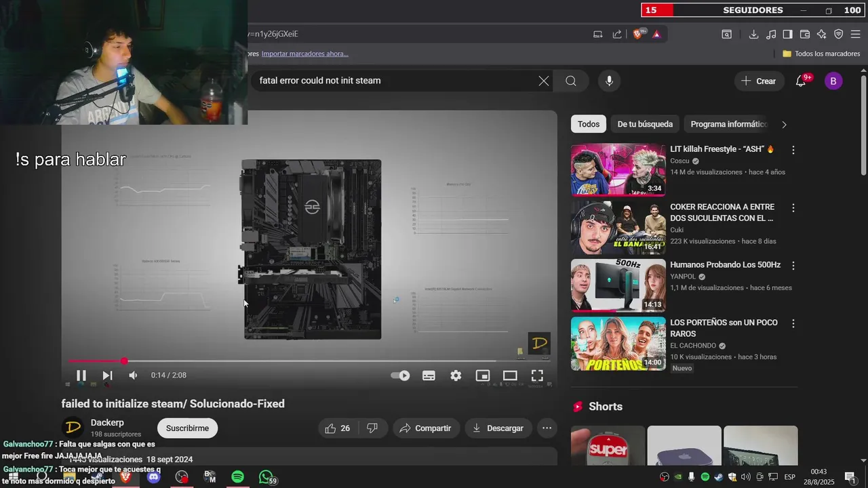Toggle the browser sidebar panel

pos(787,34)
